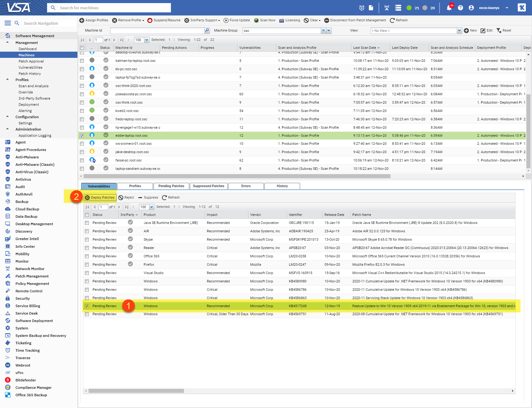Click the Machine Id search magnifier icon

click(x=207, y=30)
